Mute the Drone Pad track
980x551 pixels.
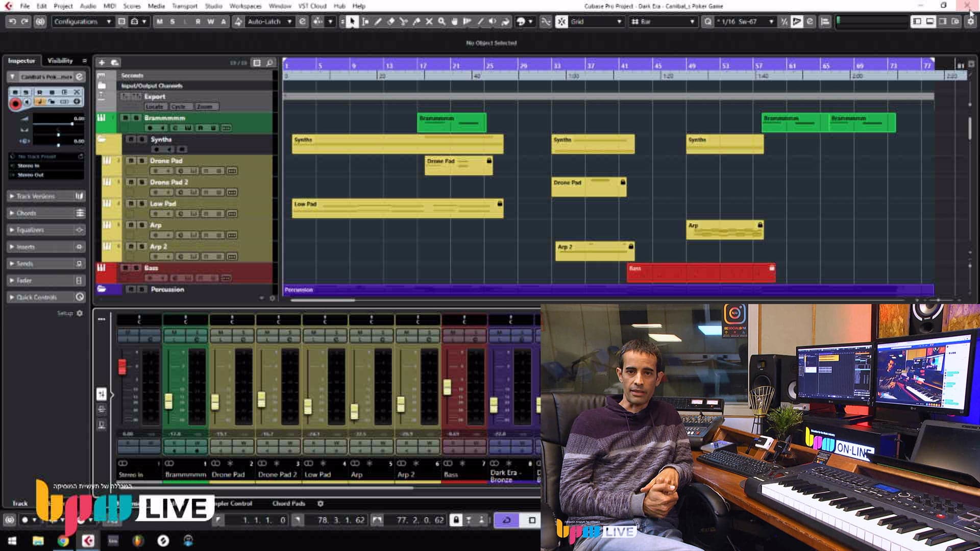[131, 160]
